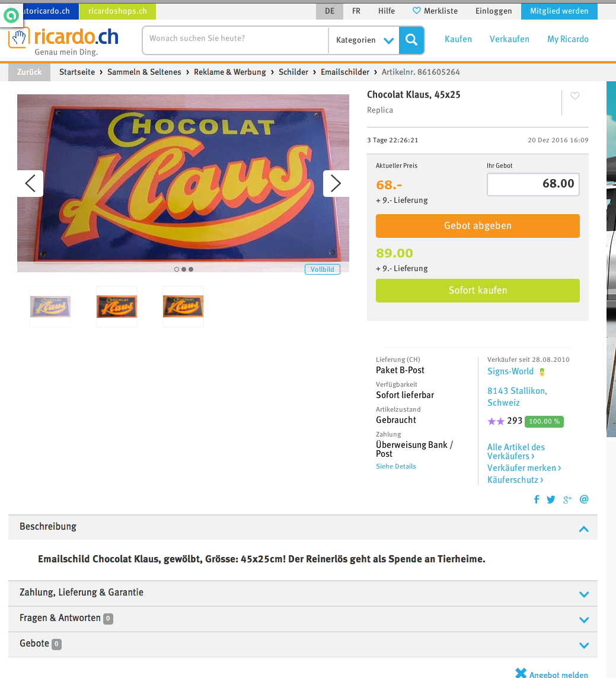Click the Gebot abgeben button
This screenshot has width=616, height=678.
[x=478, y=226]
